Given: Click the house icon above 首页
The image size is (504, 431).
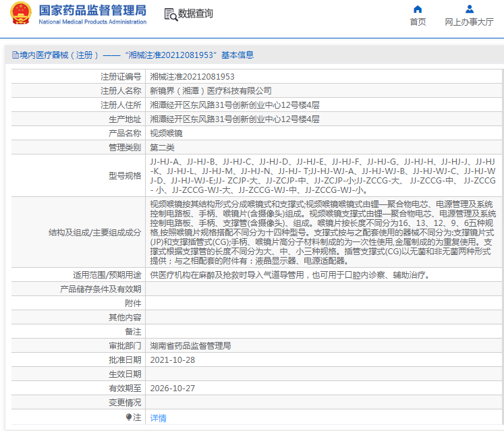Looking at the screenshot, I should 418,9.
